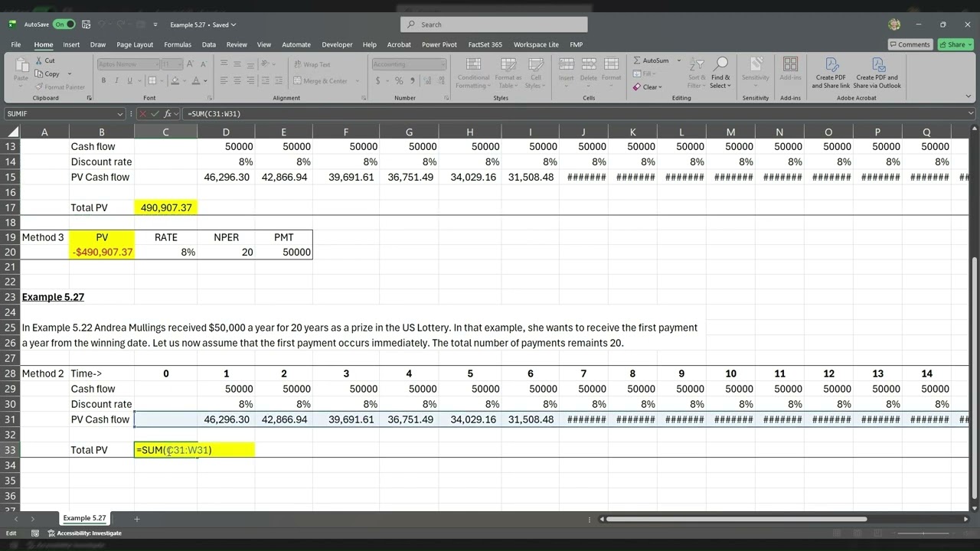Click the Search box
The image size is (980, 551).
click(494, 24)
